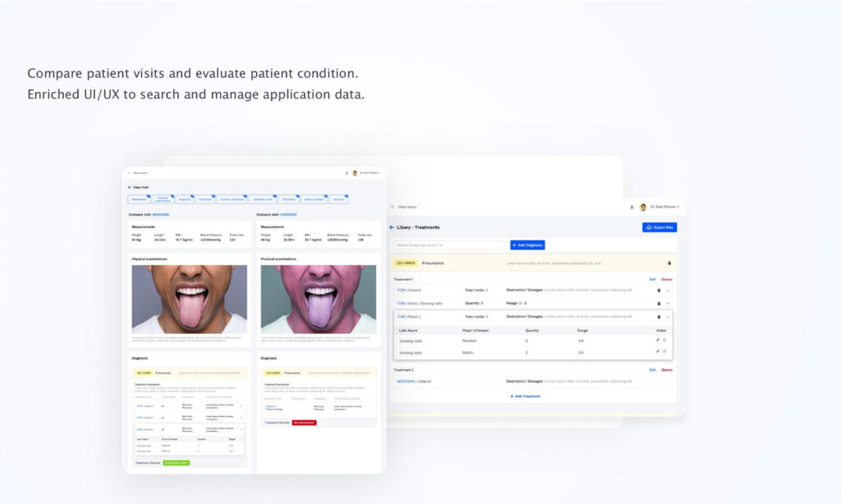Click trash icon on TCM Herbs Ginseng row

click(659, 303)
